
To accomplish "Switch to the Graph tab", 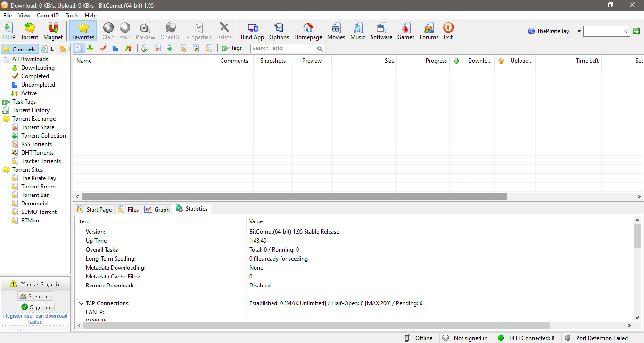I will click(157, 209).
